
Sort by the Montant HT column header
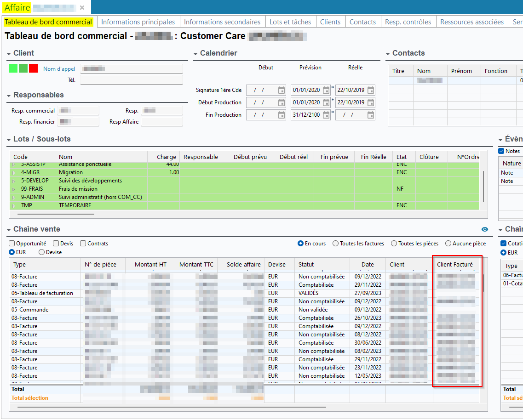point(150,264)
